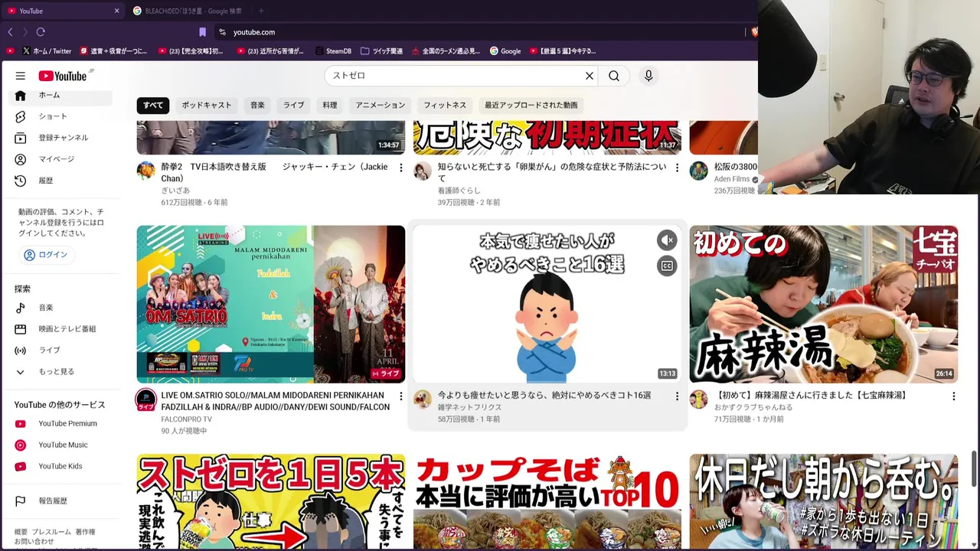The width and height of the screenshot is (980, 551).
Task: Open the SteamDB bookmark
Action: click(x=333, y=51)
